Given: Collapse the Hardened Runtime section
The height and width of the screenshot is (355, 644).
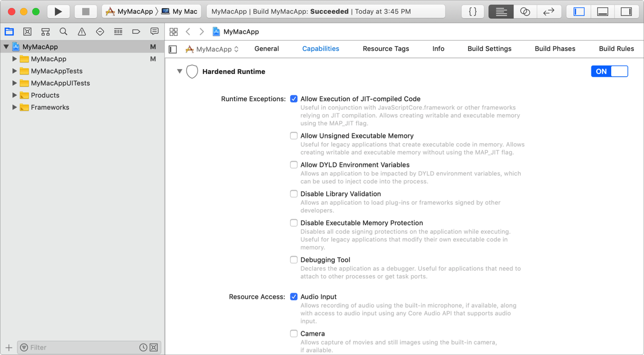Looking at the screenshot, I should point(180,71).
